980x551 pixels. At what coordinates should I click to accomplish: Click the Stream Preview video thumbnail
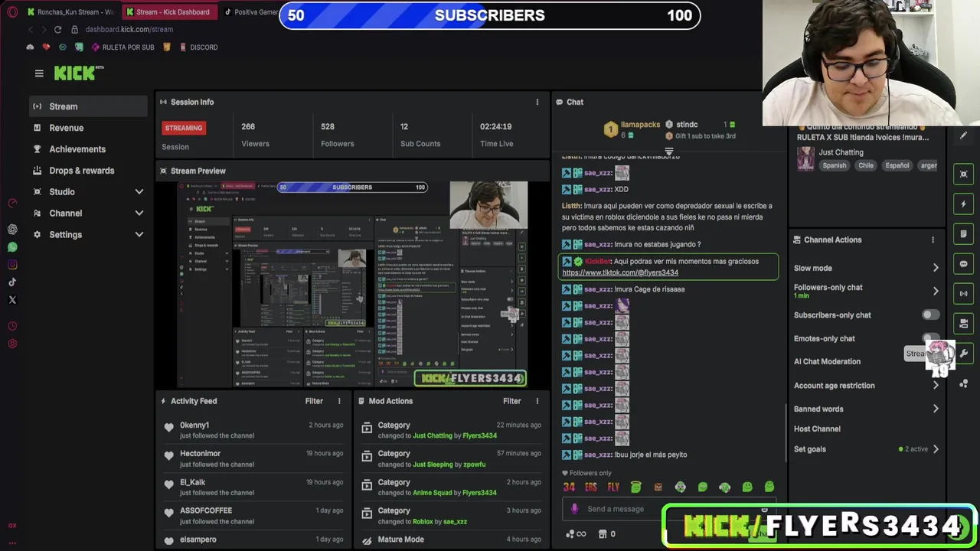click(352, 284)
